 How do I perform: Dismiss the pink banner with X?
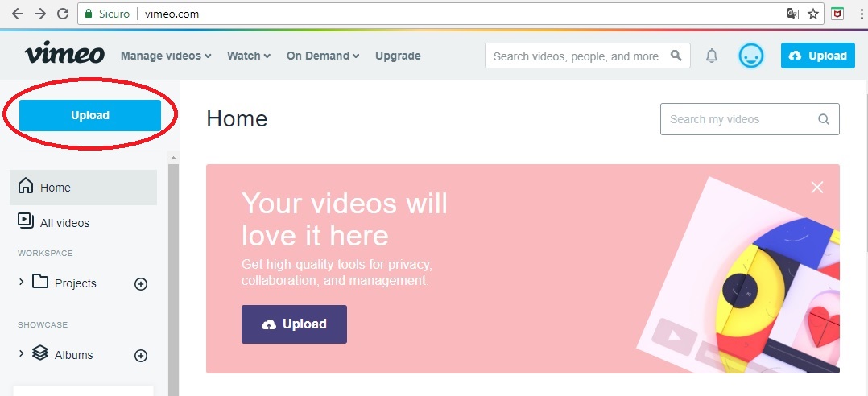[x=817, y=188]
